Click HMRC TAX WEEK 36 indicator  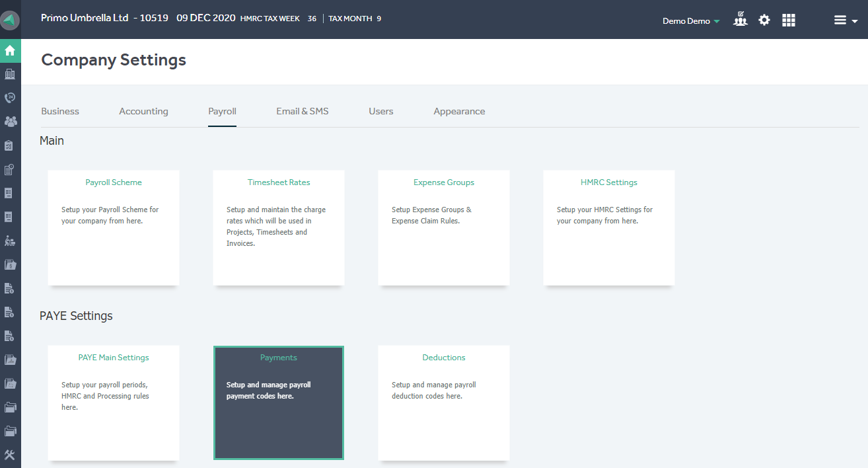pos(278,19)
